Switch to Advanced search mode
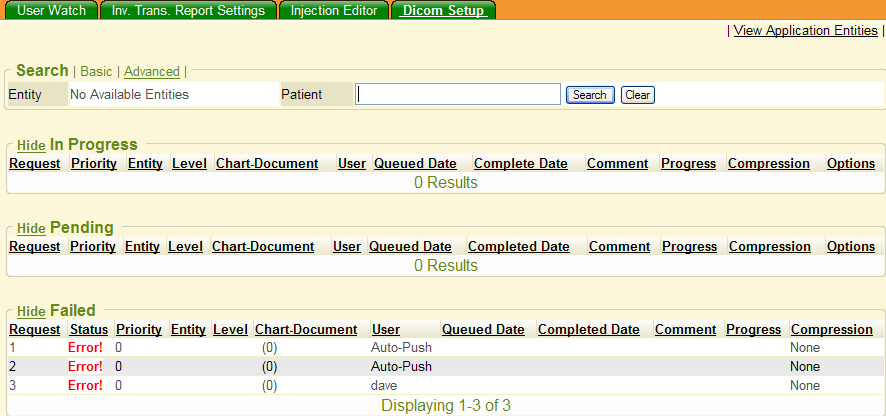 pos(152,72)
